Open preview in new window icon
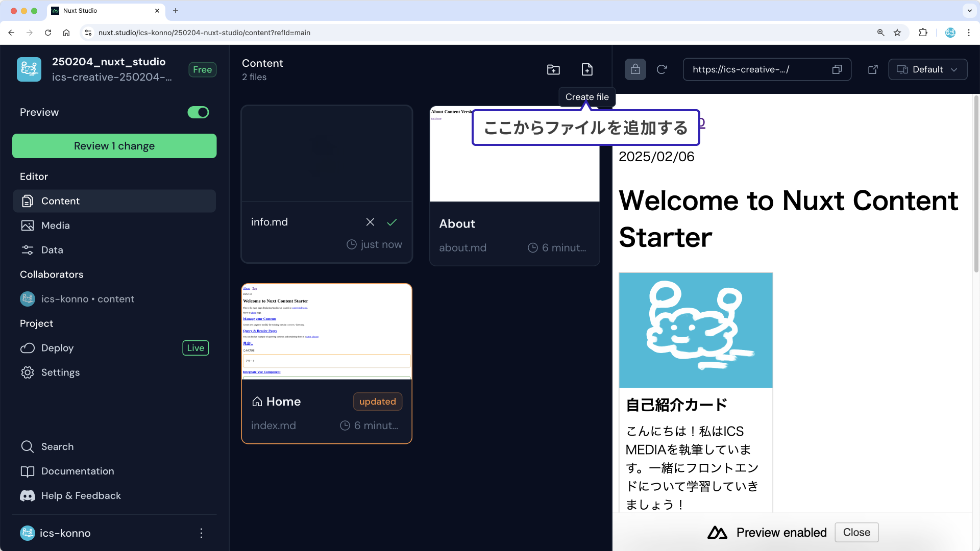This screenshot has height=551, width=980. [x=873, y=69]
